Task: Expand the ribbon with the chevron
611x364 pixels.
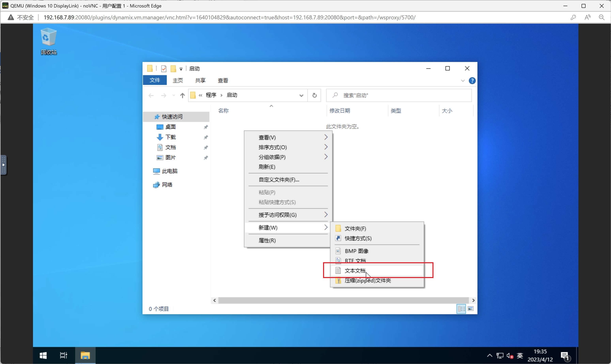Action: point(463,81)
